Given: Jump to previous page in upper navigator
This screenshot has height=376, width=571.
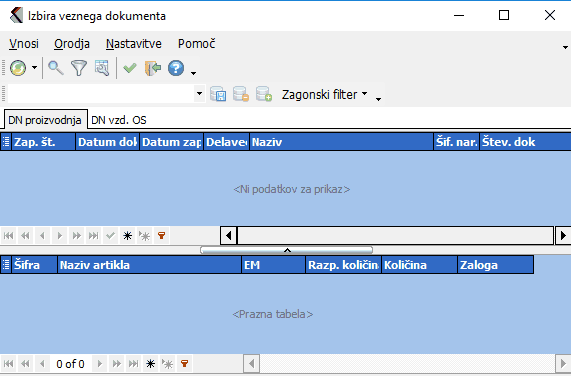Looking at the screenshot, I should point(25,236).
